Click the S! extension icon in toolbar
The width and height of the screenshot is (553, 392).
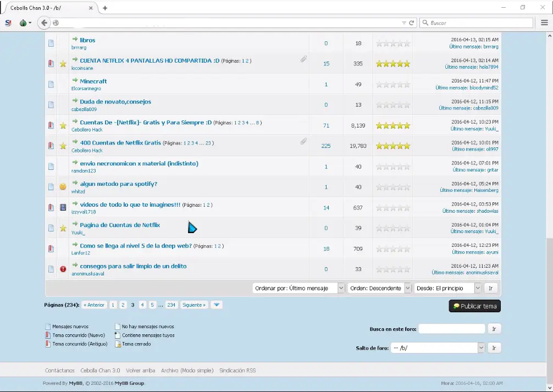(x=8, y=23)
